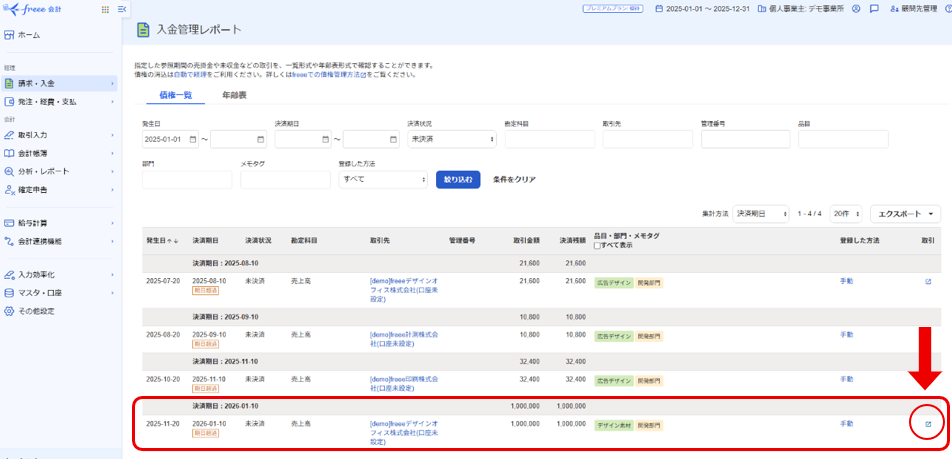Expand 確定申告 sidebar menu

coord(58,189)
